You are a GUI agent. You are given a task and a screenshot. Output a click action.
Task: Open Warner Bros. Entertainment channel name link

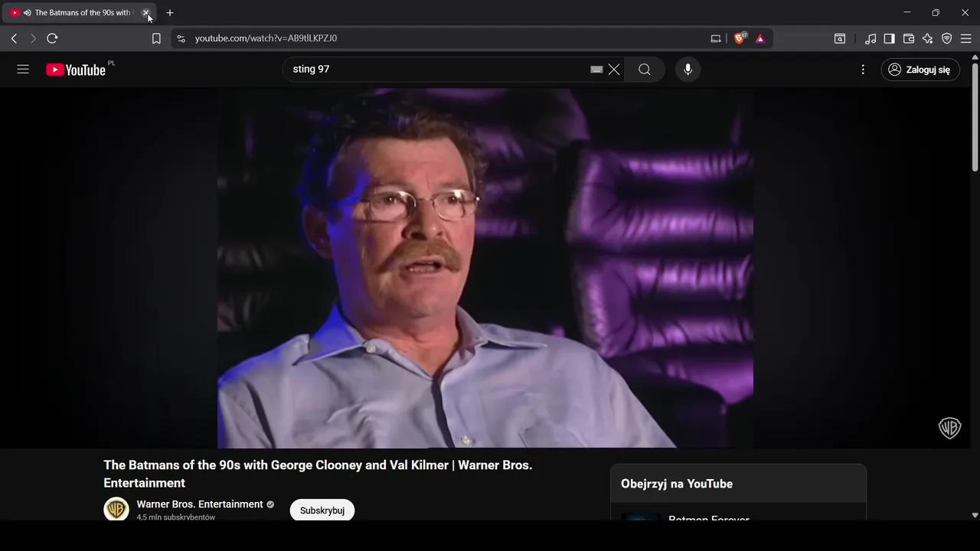pyautogui.click(x=200, y=504)
